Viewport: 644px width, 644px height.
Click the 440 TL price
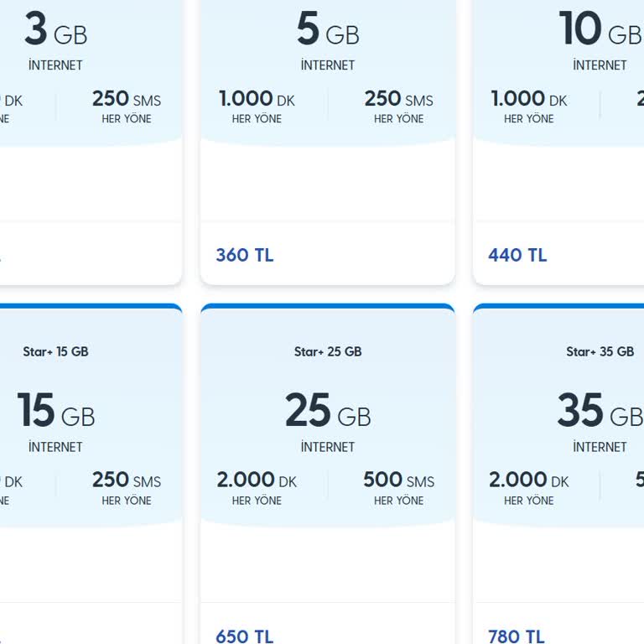pos(517,255)
